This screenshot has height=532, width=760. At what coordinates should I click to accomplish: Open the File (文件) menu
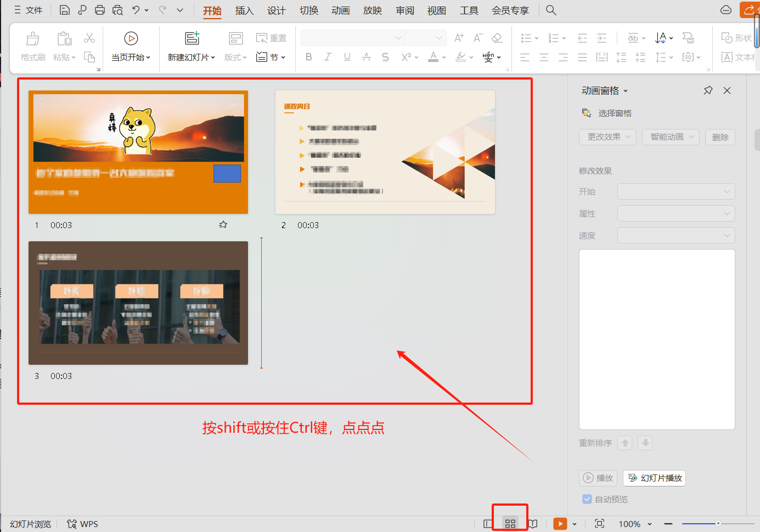28,10
